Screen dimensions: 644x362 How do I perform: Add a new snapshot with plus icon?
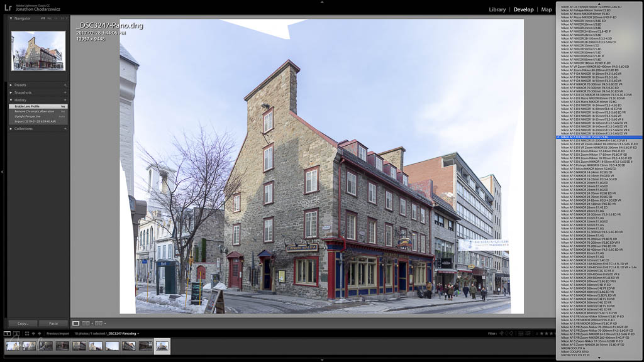(65, 92)
